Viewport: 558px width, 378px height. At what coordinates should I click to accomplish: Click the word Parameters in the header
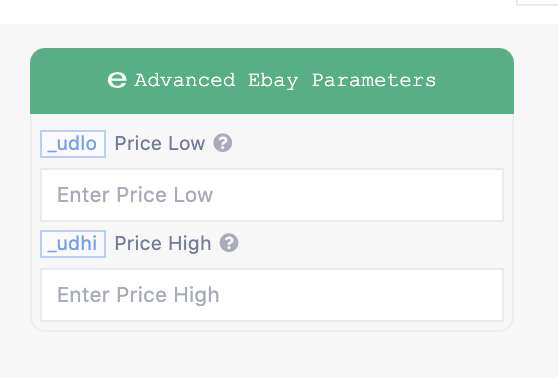374,80
